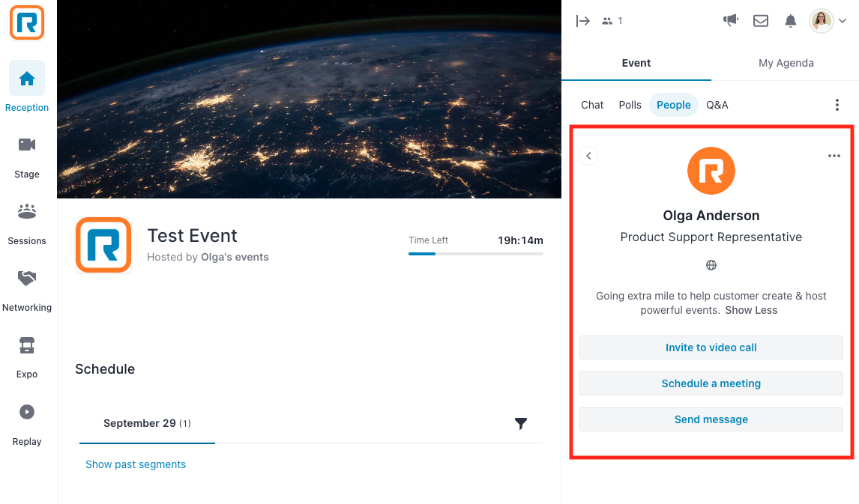Go to Reception in sidebar

click(x=27, y=87)
